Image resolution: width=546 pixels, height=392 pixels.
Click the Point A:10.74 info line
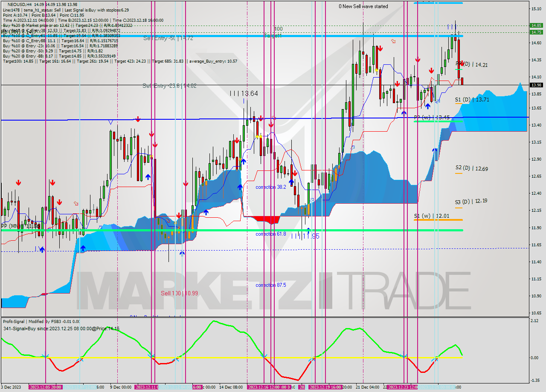[44, 15]
